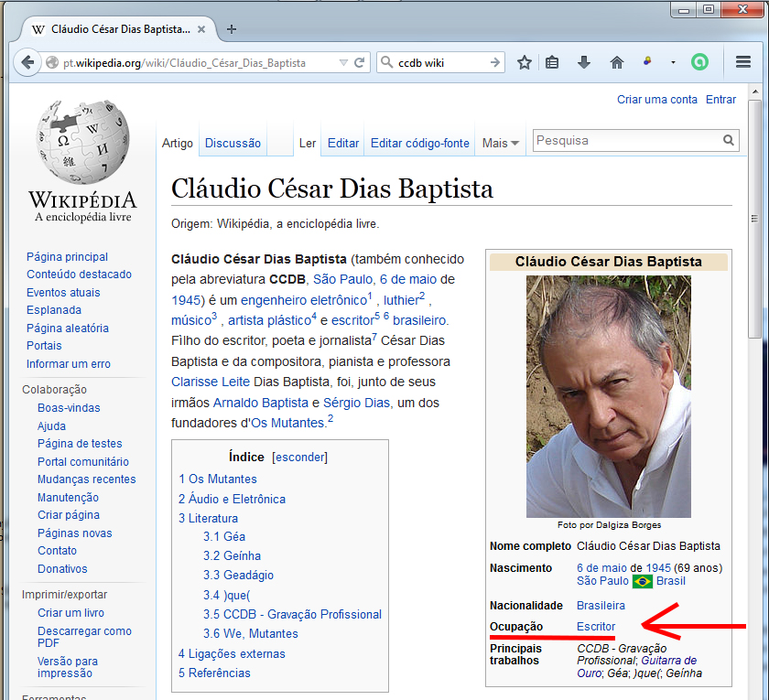
Task: Switch to the Discussão tab
Action: click(x=233, y=143)
